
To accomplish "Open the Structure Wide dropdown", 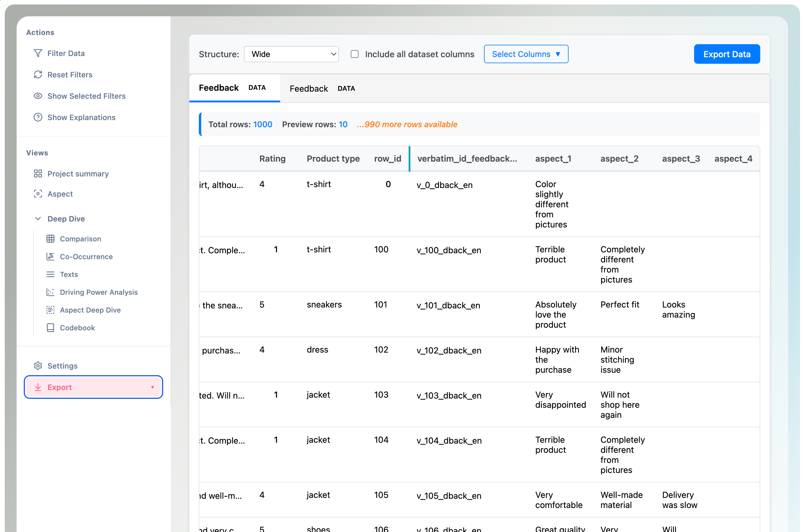I will click(291, 54).
